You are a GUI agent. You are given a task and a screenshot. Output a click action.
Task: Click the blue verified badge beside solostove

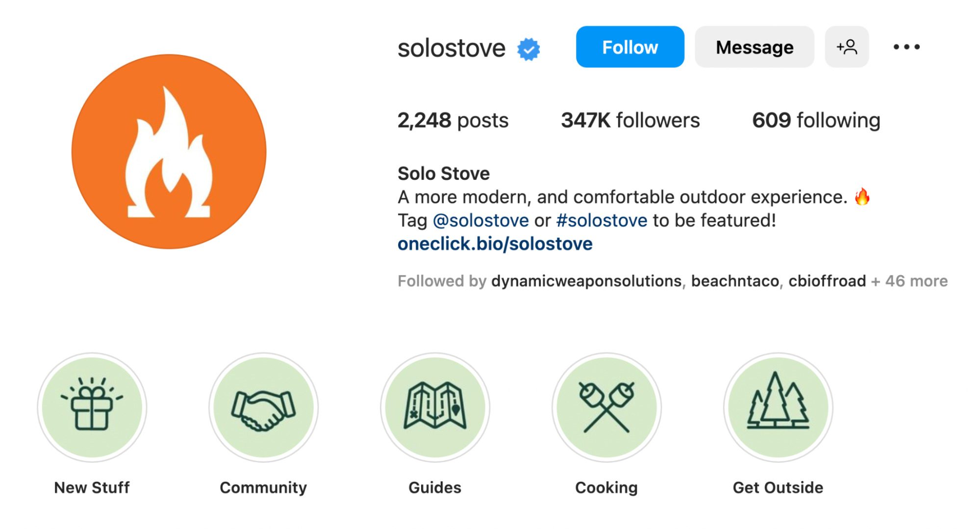click(528, 48)
